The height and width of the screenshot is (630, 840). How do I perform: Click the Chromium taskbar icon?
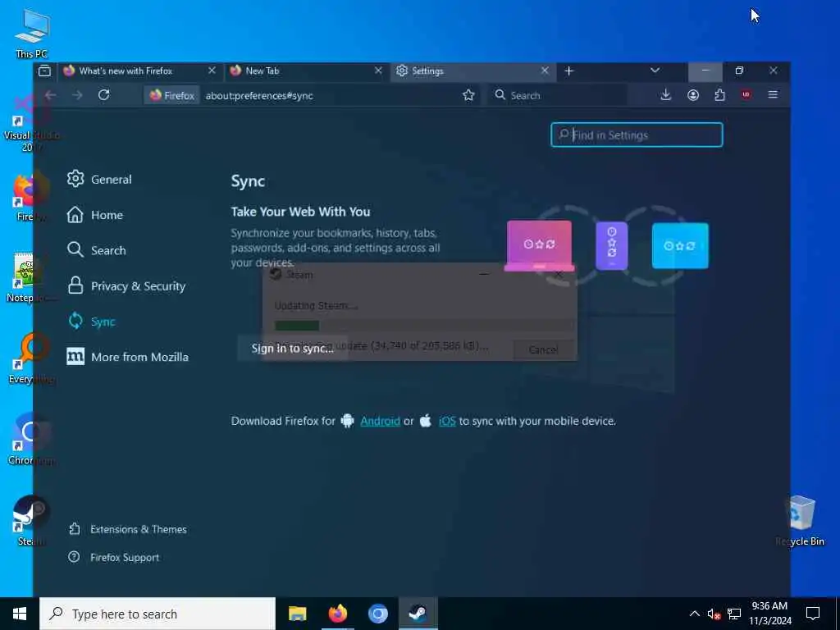377,614
